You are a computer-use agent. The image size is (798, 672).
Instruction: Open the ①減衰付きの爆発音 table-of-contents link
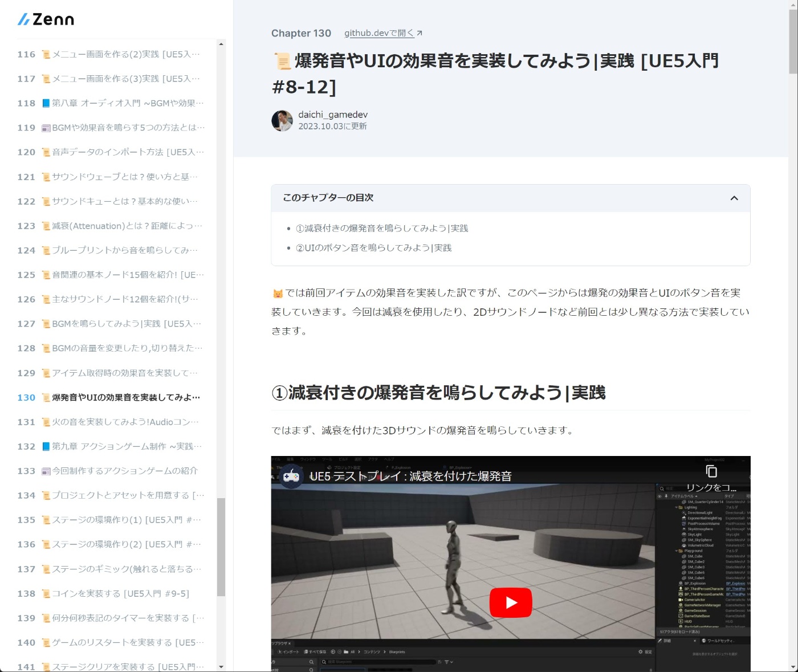pyautogui.click(x=382, y=228)
